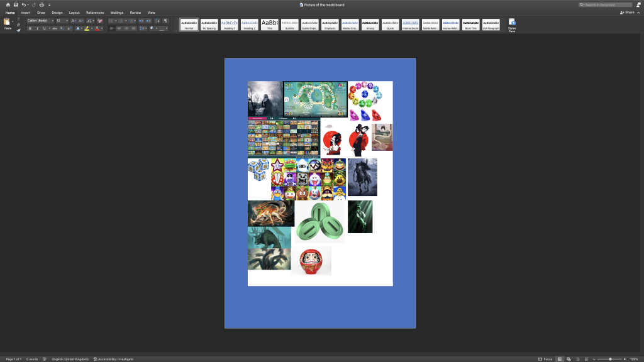644x362 pixels.
Task: Increase paragraph indent
Action: (148, 21)
